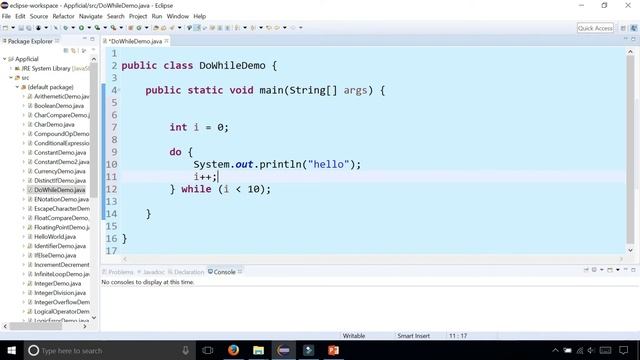Select CharDemo.java in Package Explorer
Screen dimensions: 640x360
coord(54,124)
